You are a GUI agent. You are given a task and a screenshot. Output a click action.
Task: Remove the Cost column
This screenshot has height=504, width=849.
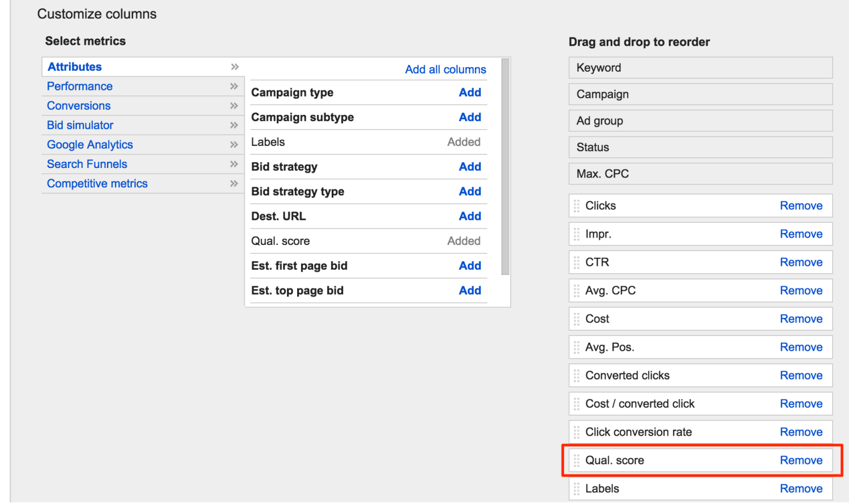pos(801,319)
